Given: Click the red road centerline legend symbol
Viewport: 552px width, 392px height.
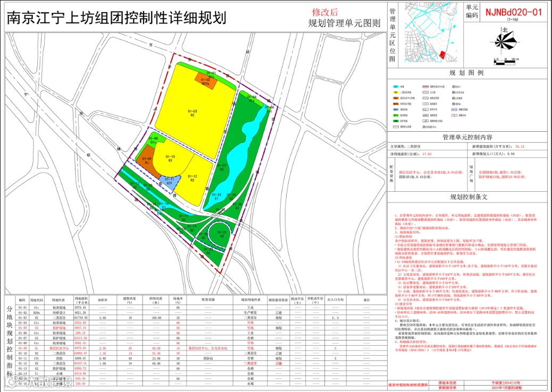Looking at the screenshot, I should 425,87.
